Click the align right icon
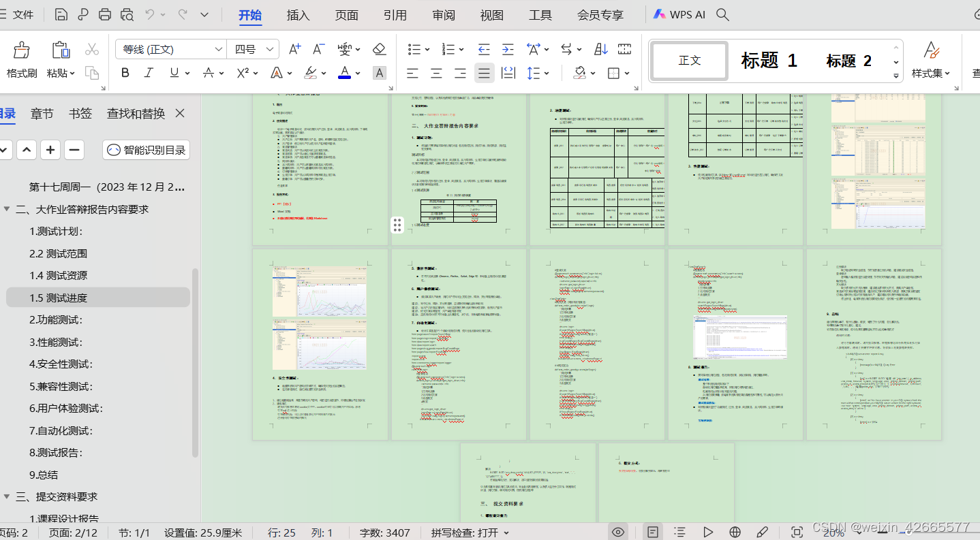This screenshot has width=980, height=540. pyautogui.click(x=460, y=73)
